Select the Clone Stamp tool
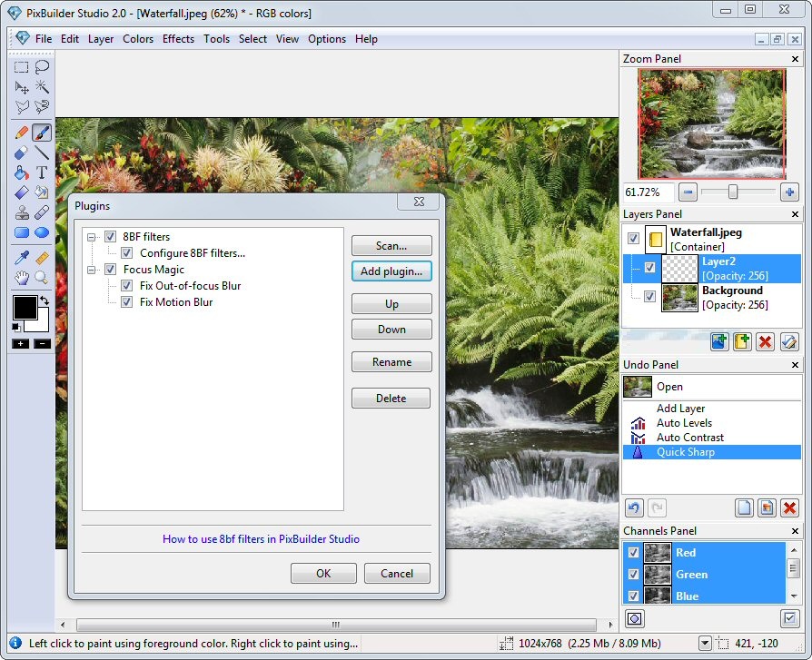This screenshot has width=812, height=660. click(x=22, y=213)
